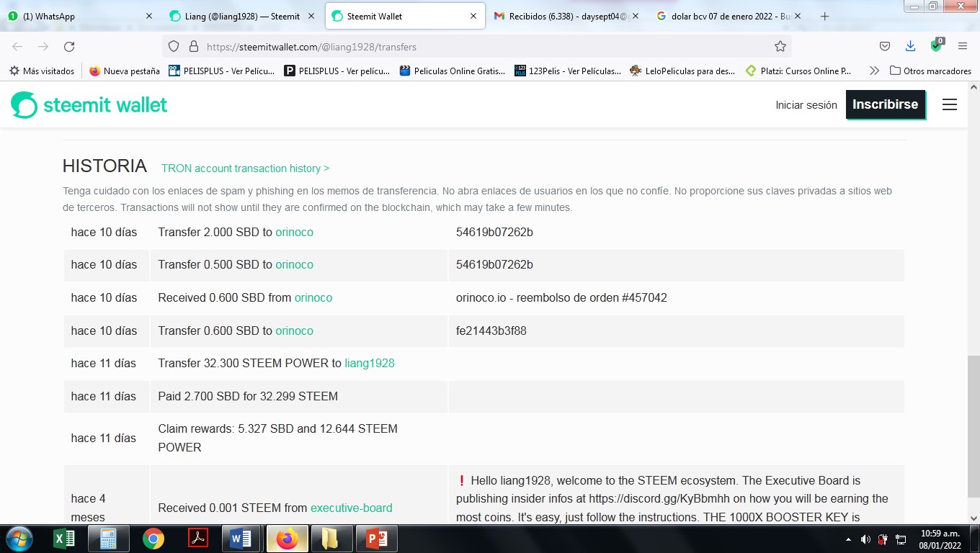Go back to the previous page
The image size is (980, 553).
click(x=17, y=47)
